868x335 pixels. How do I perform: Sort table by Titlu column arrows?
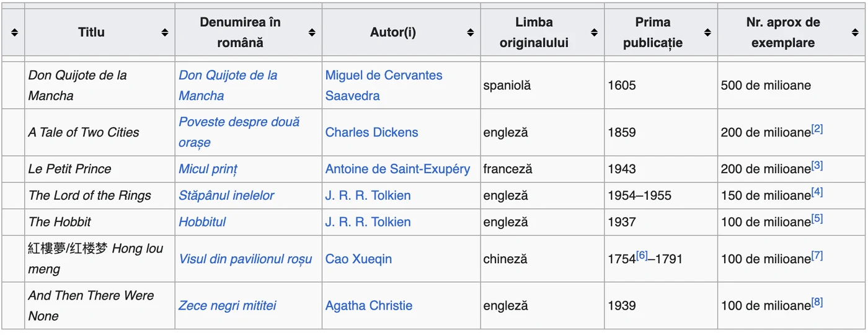[x=165, y=33]
